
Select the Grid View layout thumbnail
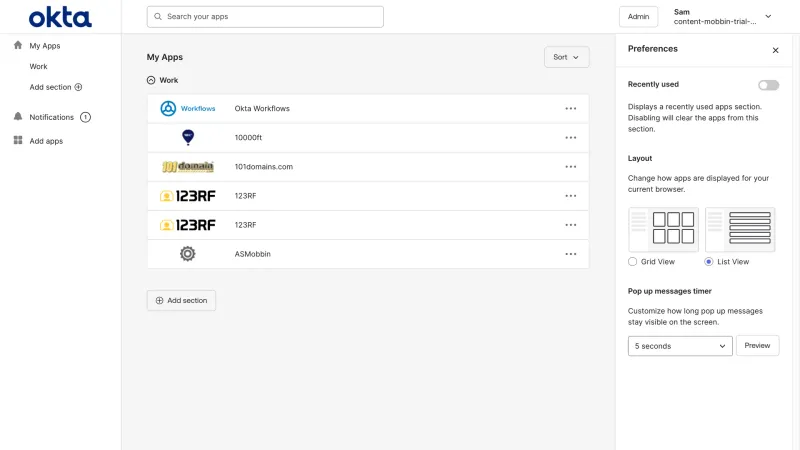click(663, 229)
